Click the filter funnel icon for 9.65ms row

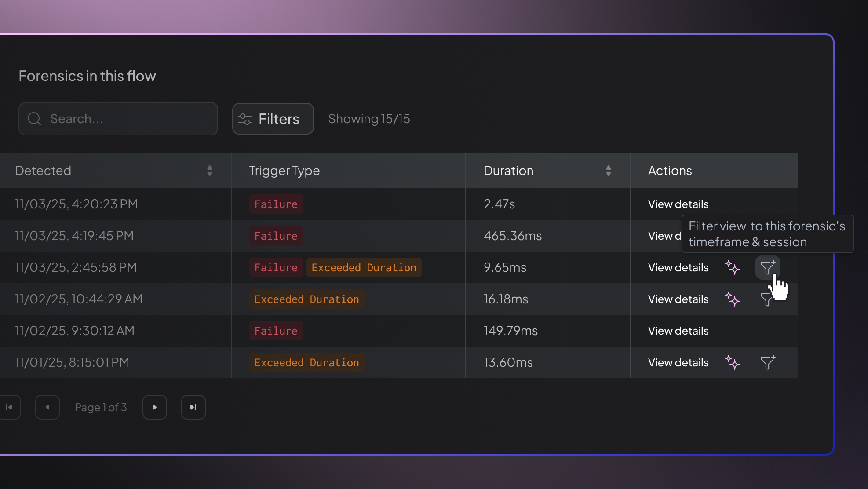tap(767, 267)
